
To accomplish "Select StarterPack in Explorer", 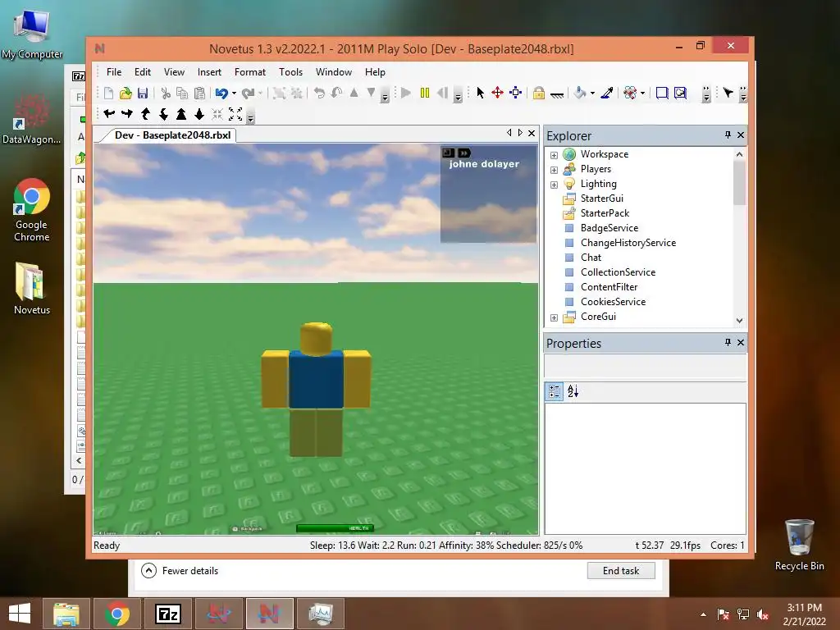I will (605, 213).
